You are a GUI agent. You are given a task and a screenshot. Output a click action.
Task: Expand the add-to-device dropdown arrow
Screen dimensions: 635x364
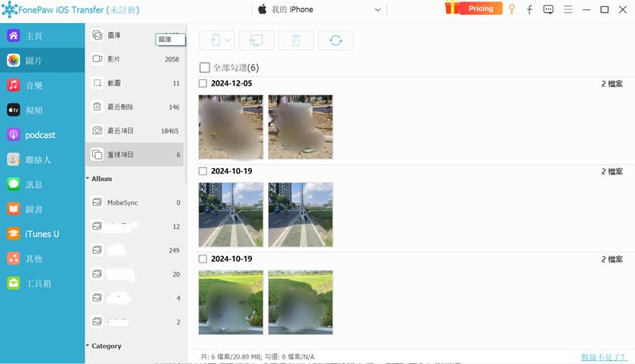coord(228,40)
